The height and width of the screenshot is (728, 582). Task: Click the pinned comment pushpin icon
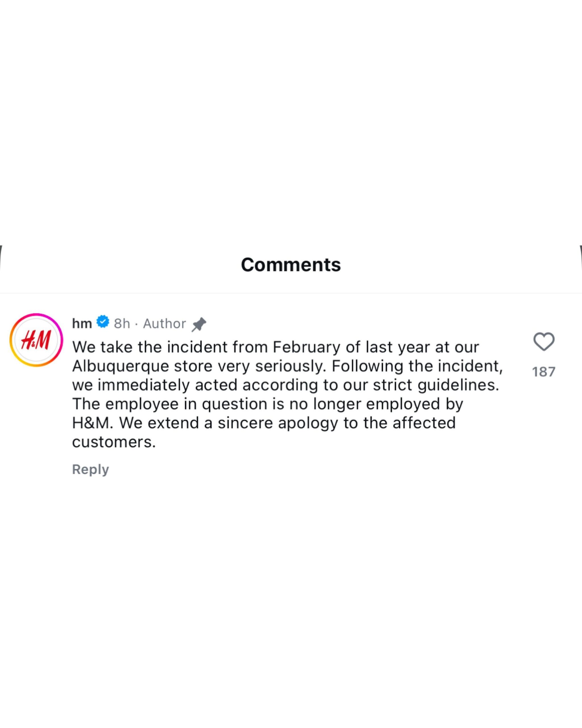coord(199,324)
